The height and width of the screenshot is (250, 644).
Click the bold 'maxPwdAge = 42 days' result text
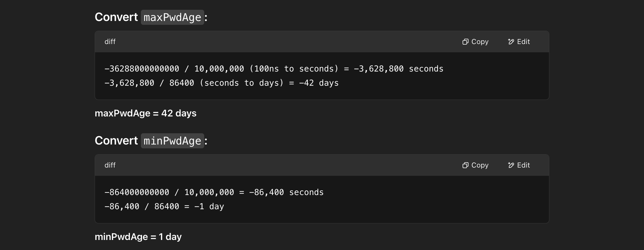coord(146,113)
